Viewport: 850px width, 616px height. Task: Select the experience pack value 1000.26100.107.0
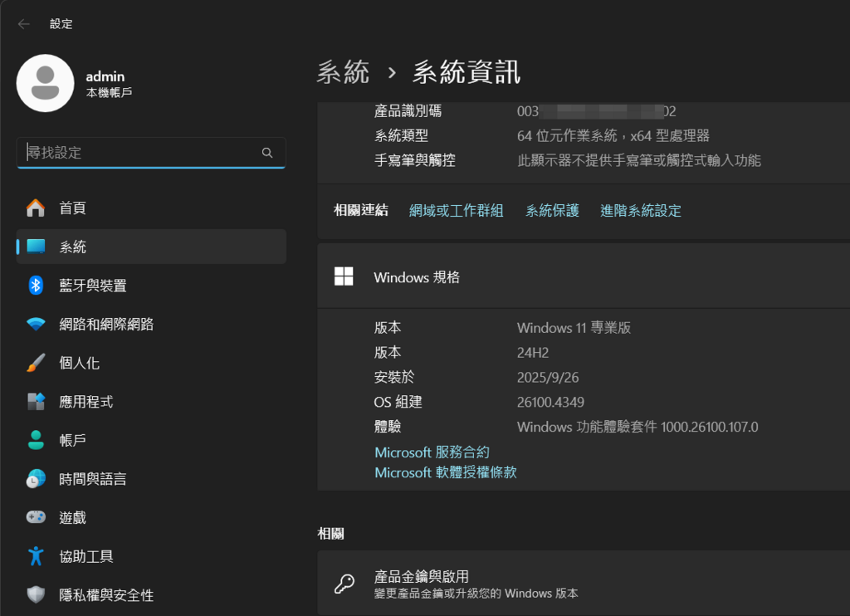coord(709,428)
